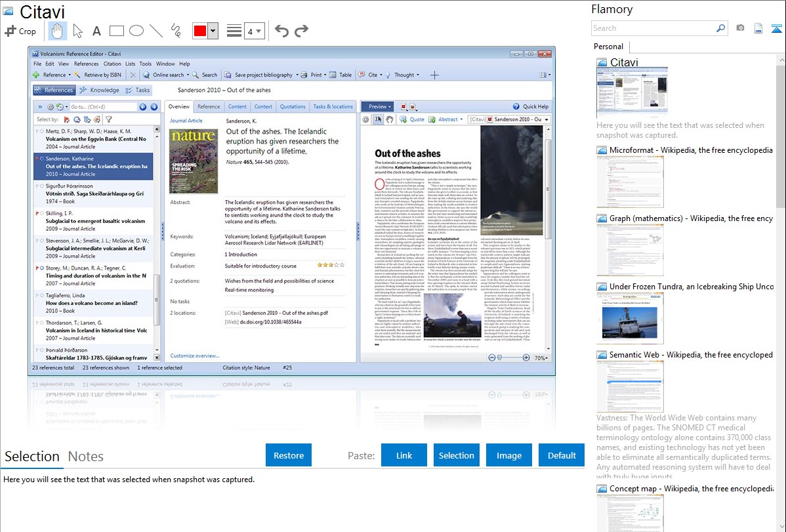The image size is (786, 532).
Task: Click the star rating for Suitable for introductory course
Action: click(331, 265)
